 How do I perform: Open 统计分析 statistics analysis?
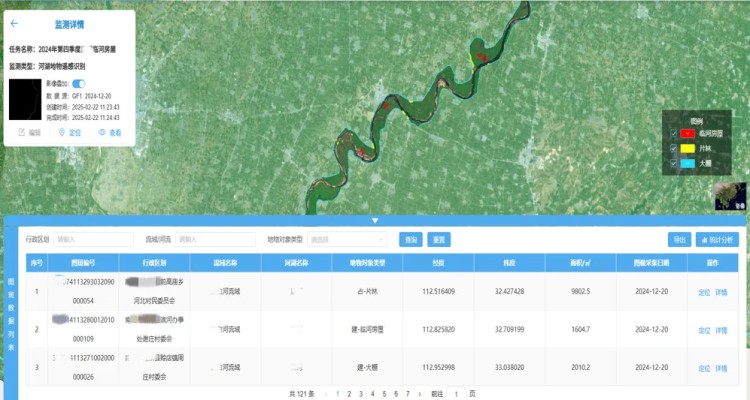(x=718, y=240)
